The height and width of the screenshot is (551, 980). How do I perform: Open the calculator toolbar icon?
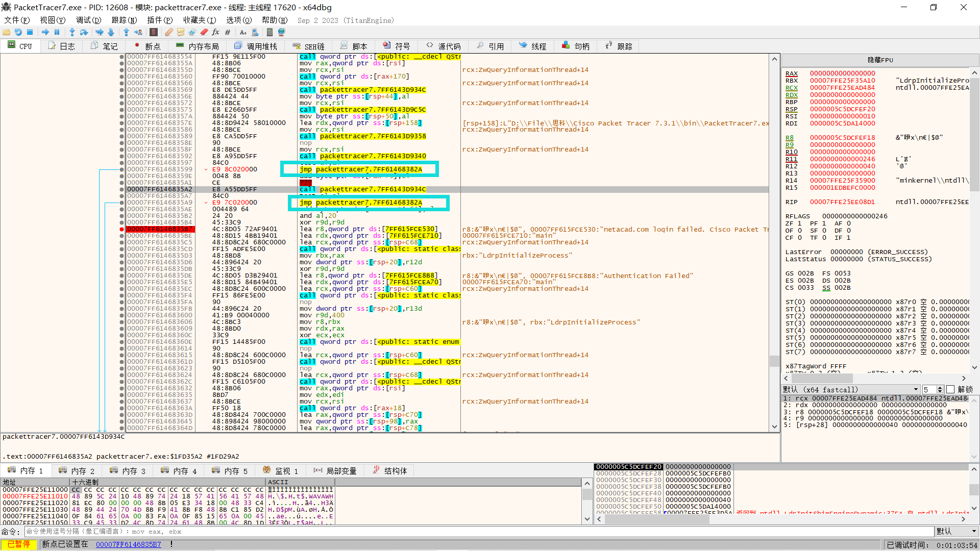click(269, 32)
